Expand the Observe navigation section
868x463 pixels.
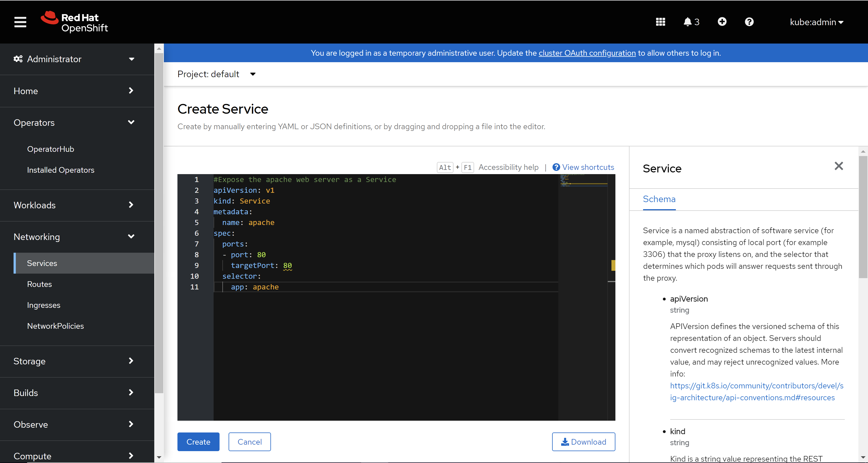[74, 425]
